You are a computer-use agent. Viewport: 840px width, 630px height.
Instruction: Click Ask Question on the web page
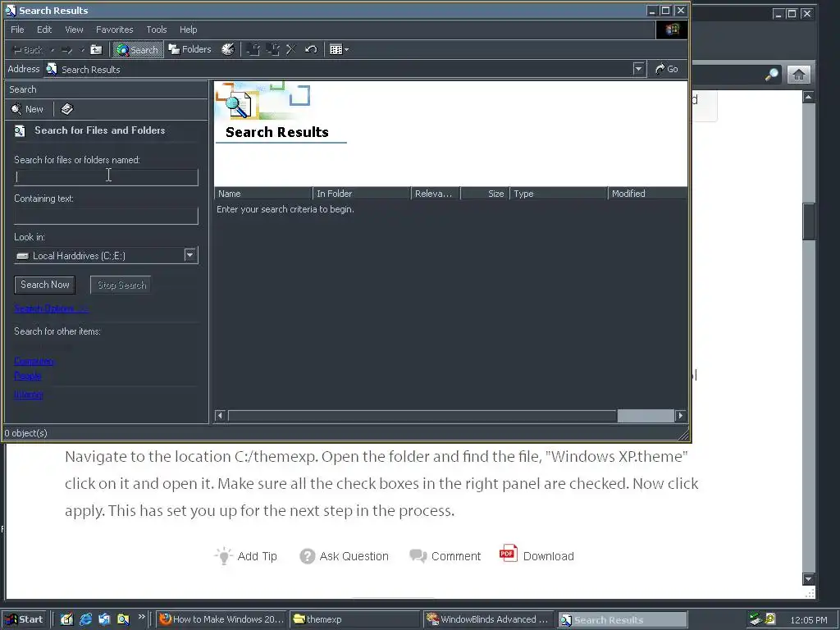[344, 556]
